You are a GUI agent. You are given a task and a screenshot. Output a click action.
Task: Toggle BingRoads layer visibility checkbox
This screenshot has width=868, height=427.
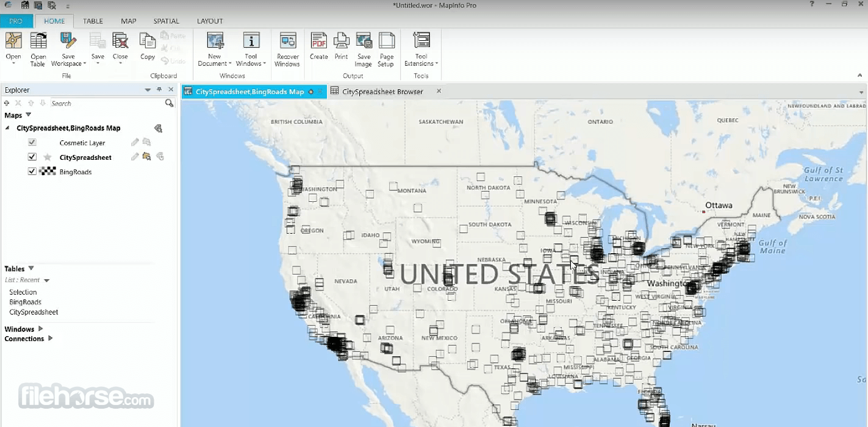pos(32,171)
